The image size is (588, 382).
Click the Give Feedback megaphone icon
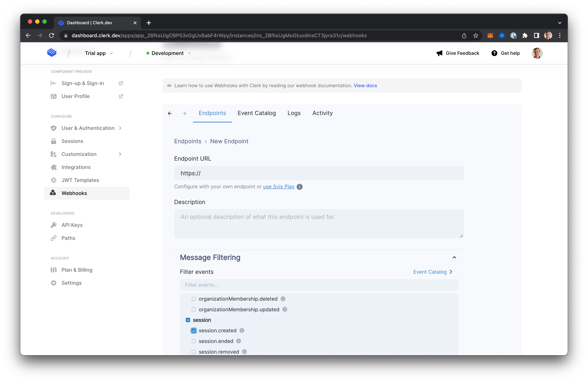point(439,53)
